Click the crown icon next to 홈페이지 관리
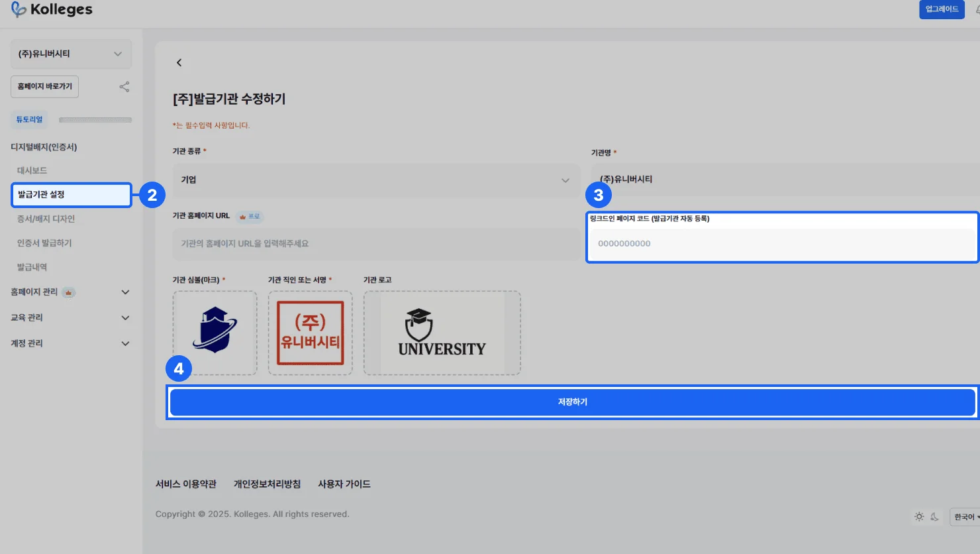This screenshot has width=980, height=554. [x=68, y=292]
